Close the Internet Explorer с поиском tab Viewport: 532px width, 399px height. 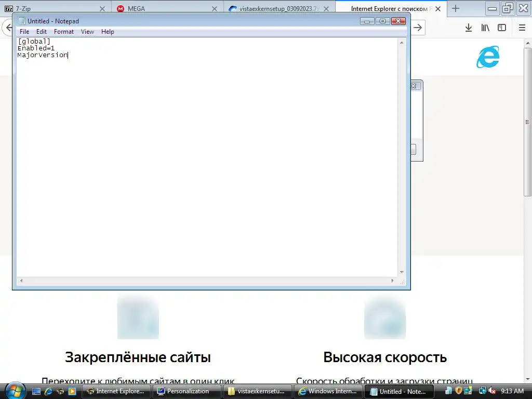tap(438, 9)
